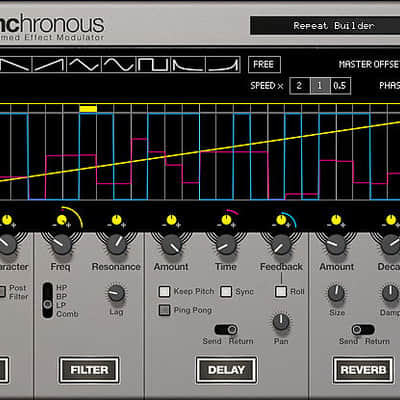Screen dimensions: 400x400
Task: Select the exponential decay curve shape
Action: (188, 64)
